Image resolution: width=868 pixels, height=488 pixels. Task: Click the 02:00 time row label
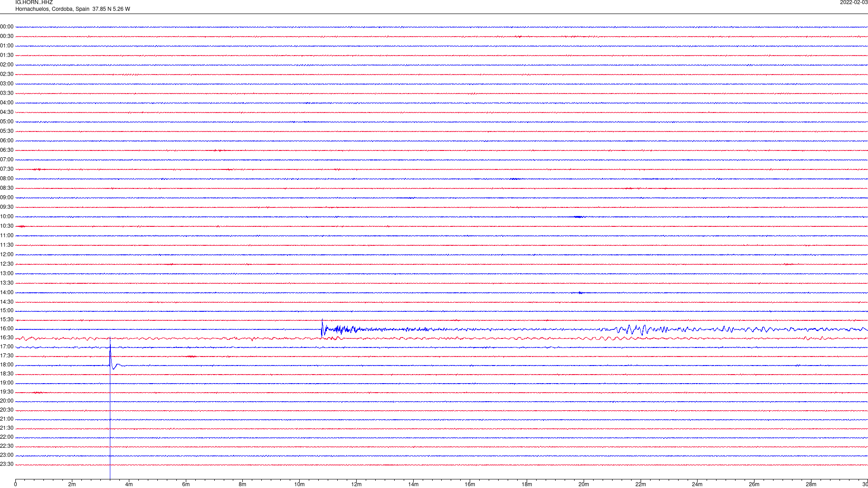pos(7,65)
